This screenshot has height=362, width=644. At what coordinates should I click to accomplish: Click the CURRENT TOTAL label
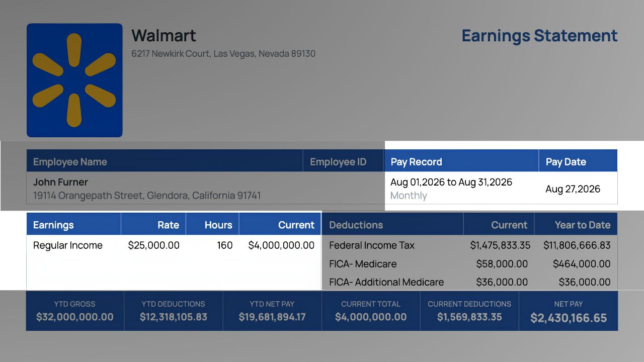(371, 304)
